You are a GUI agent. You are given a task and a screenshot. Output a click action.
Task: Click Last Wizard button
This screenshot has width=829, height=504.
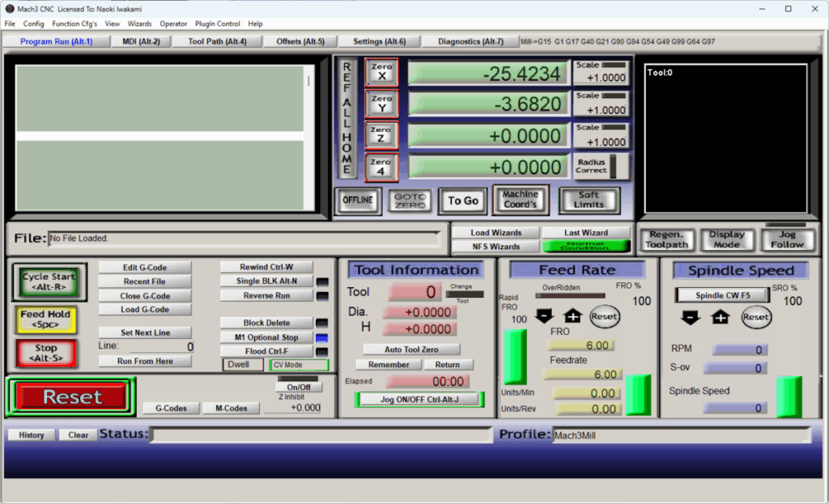(586, 232)
